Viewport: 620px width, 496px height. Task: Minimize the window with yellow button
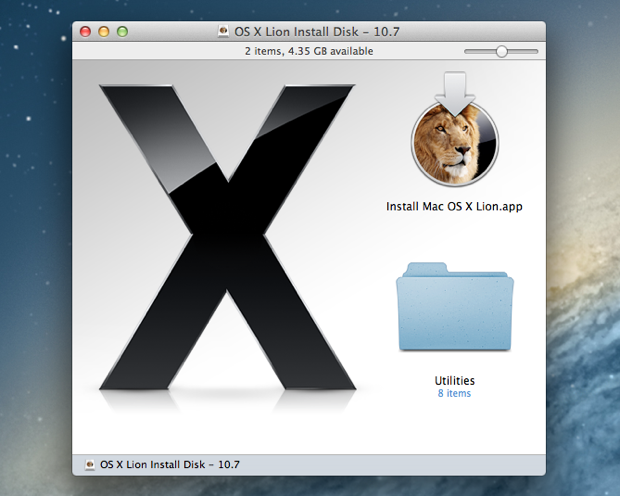point(104,32)
